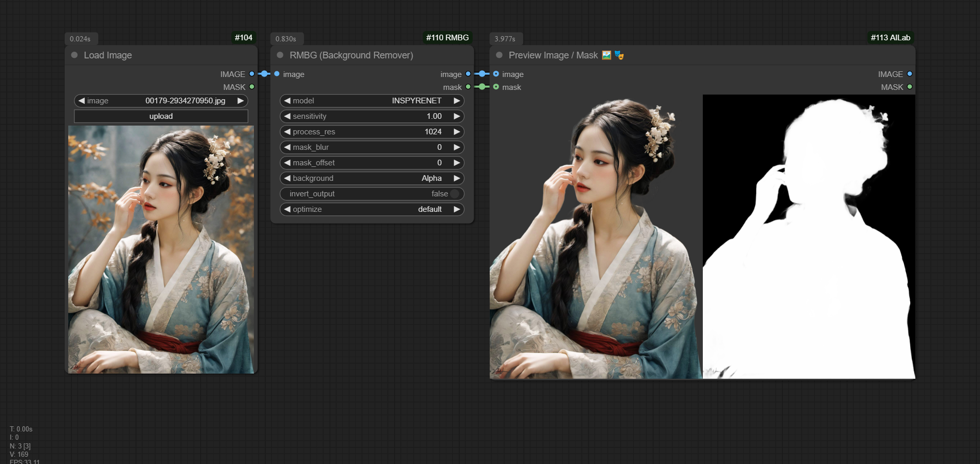Click the upload button in Load Image
Image resolution: width=980 pixels, height=464 pixels.
[x=161, y=116]
